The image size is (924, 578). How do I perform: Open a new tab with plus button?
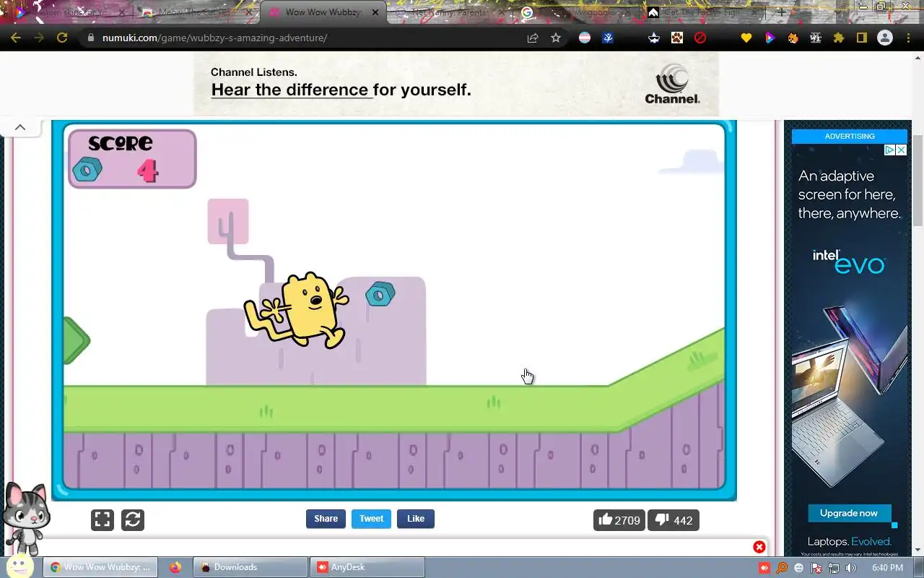[781, 12]
